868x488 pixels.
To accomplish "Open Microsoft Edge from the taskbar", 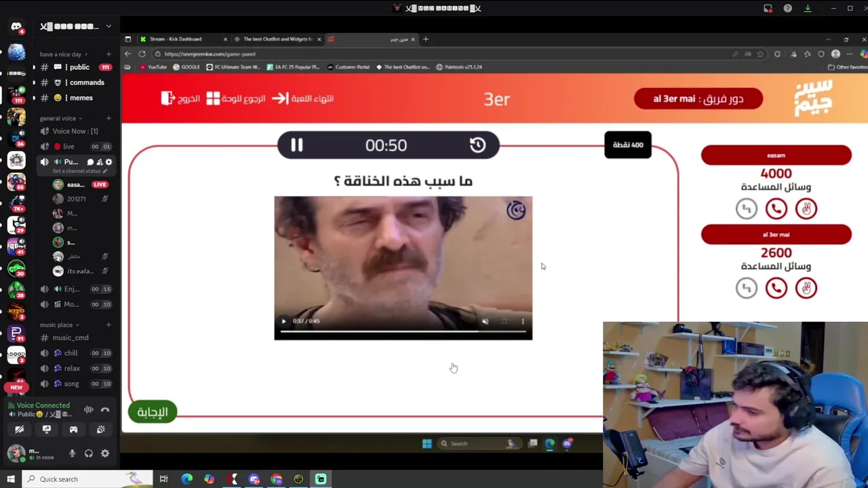I will tap(186, 479).
